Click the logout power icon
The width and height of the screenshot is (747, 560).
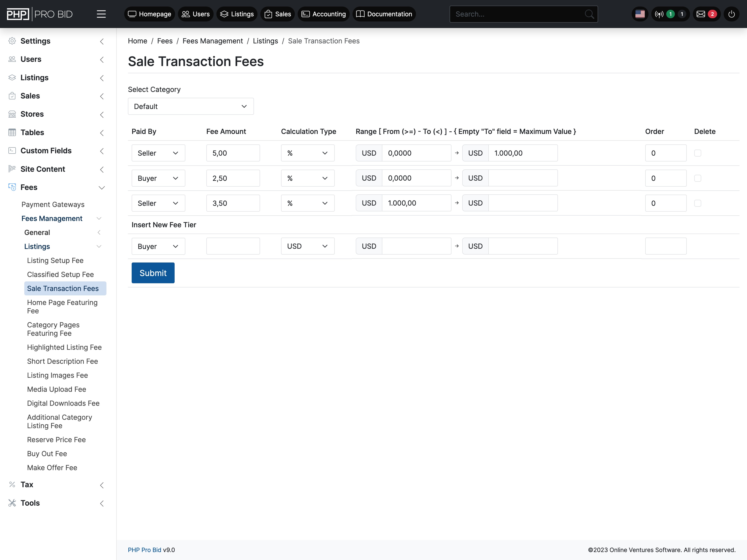click(x=732, y=14)
